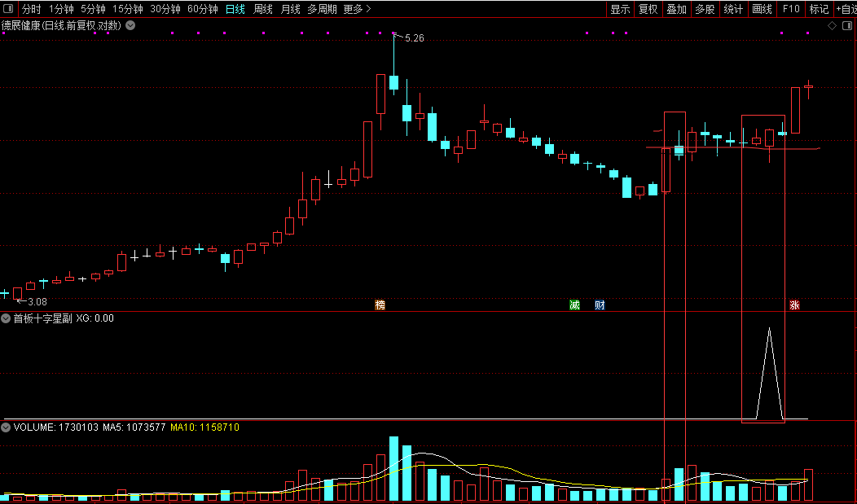Click the 首板十字星副 indicator name

[42, 318]
